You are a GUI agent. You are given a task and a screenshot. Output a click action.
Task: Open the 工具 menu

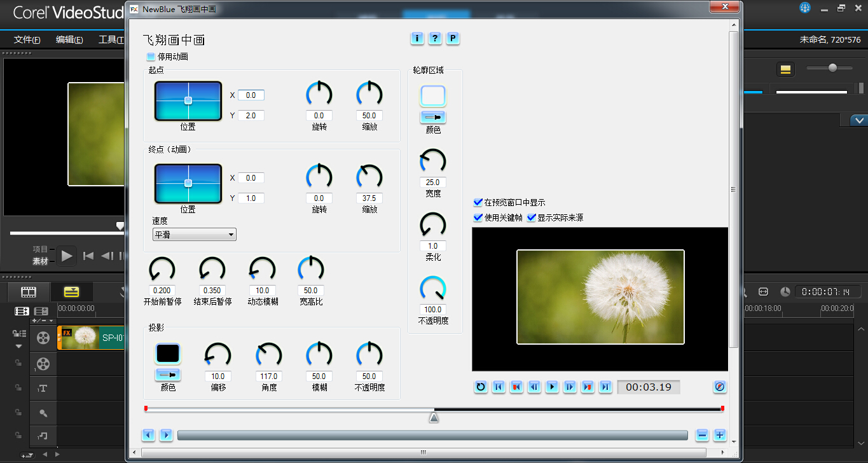pos(111,39)
